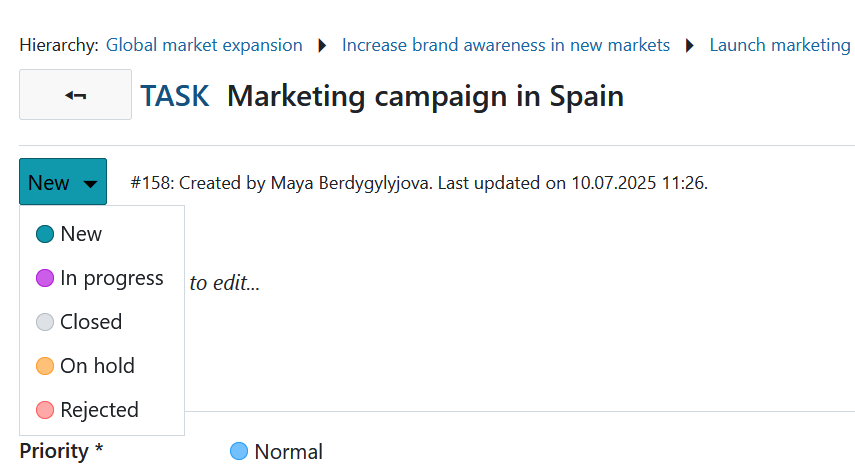This screenshot has height=468, width=855.
Task: Click the description text to edit
Action: 225,283
